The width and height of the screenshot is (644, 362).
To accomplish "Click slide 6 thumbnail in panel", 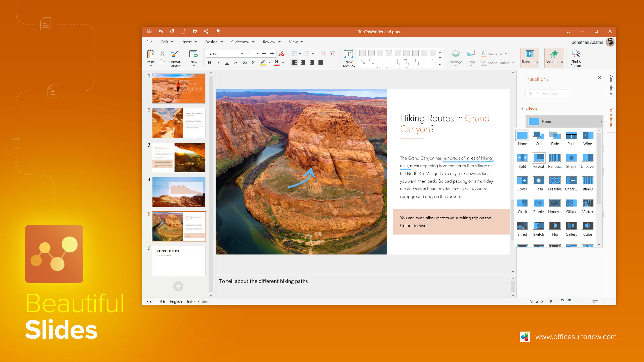I will (x=179, y=262).
